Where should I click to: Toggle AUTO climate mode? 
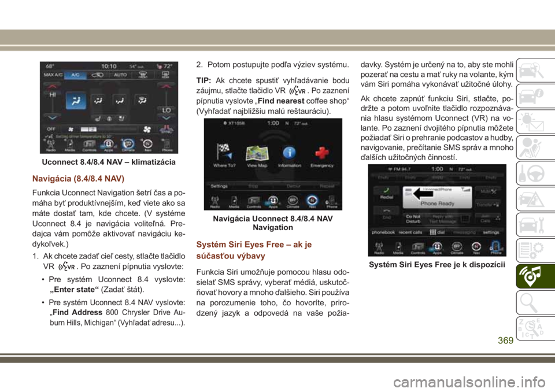[120, 75]
